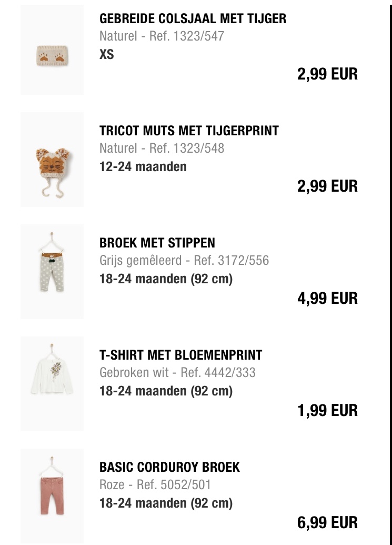
Task: Click the Gebroken wit Ref. 4442/333 text
Action: pos(177,373)
